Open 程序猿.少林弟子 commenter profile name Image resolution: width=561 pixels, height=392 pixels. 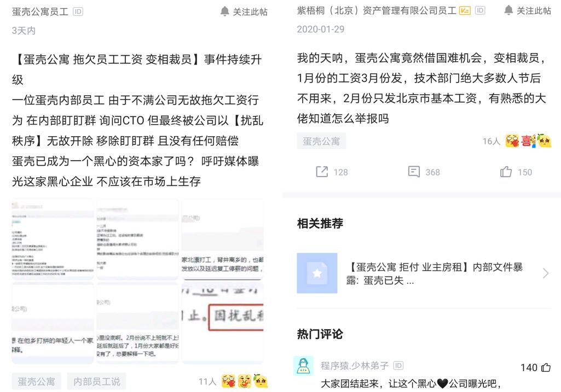[354, 366]
